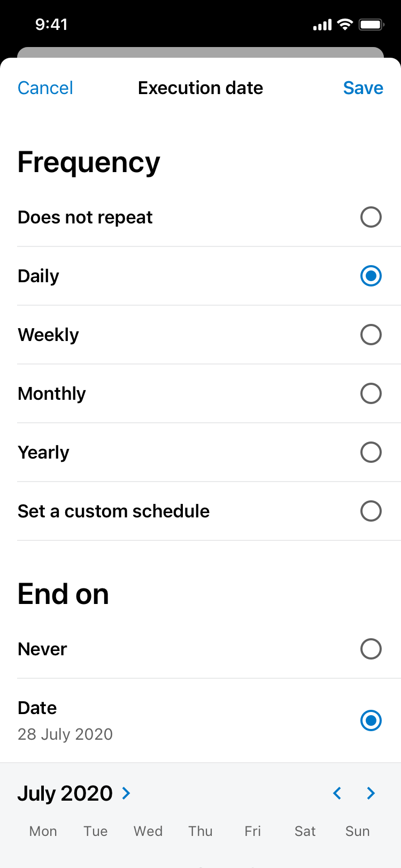The image size is (401, 868).
Task: Select the Does not repeat radio button
Action: [x=371, y=217]
